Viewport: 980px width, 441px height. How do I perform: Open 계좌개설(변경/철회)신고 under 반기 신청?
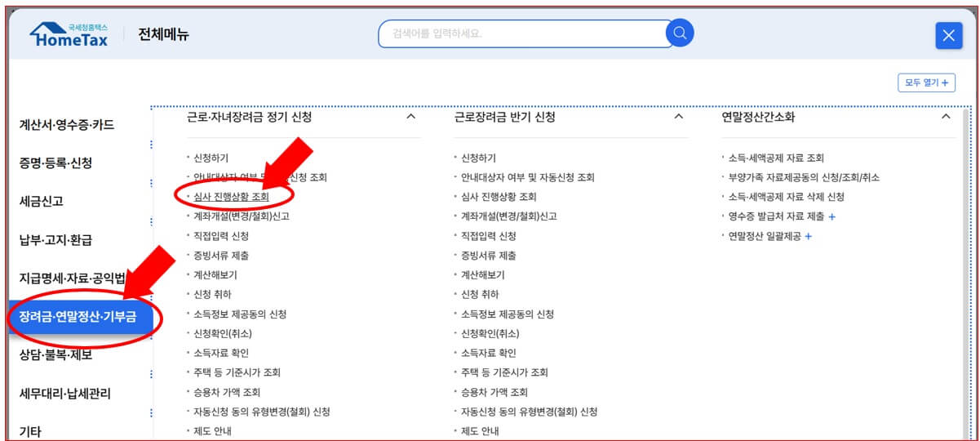point(508,216)
